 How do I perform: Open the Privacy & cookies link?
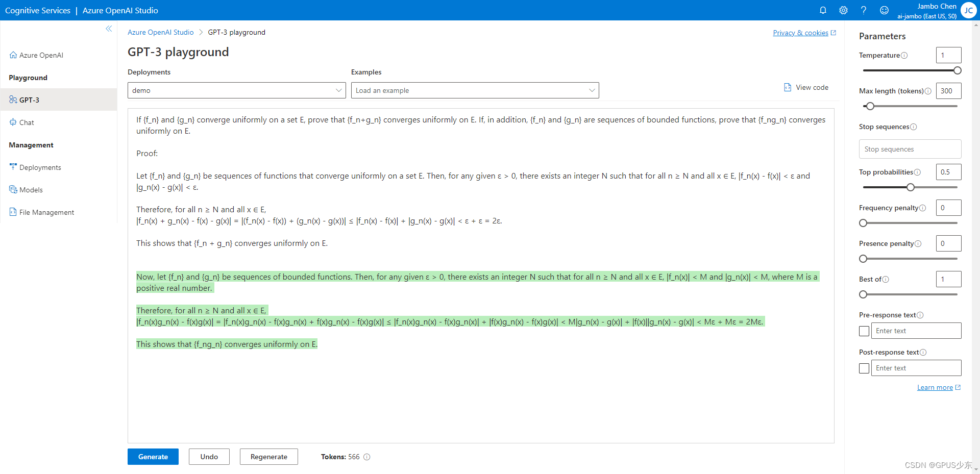click(800, 33)
